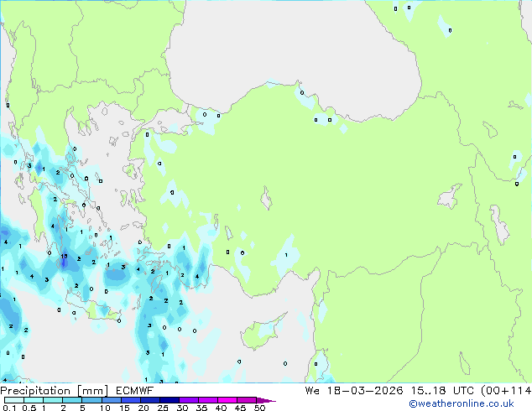Click the '13' precipitation value on the map
Screen dimensions: 532x411
click(64, 257)
